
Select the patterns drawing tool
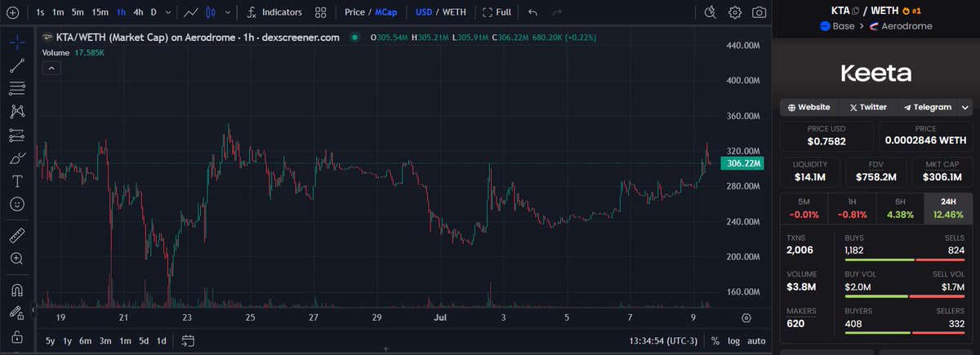pyautogui.click(x=17, y=111)
